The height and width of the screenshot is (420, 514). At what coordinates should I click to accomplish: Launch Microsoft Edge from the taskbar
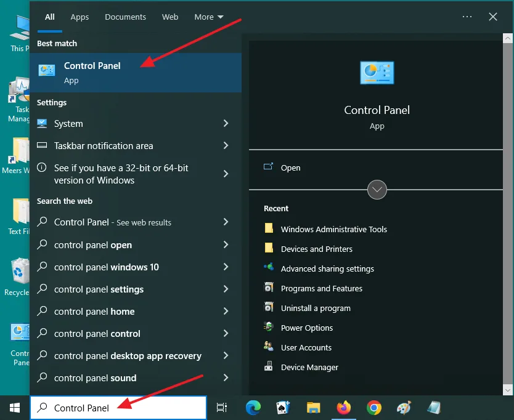tap(253, 408)
